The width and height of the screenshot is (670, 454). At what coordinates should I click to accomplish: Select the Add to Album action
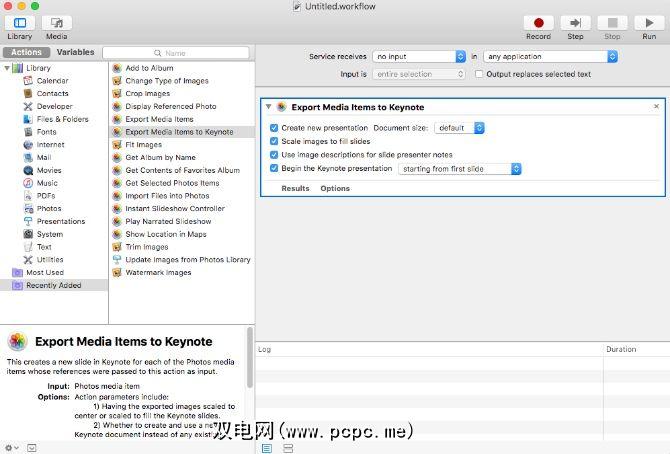[x=182, y=68]
